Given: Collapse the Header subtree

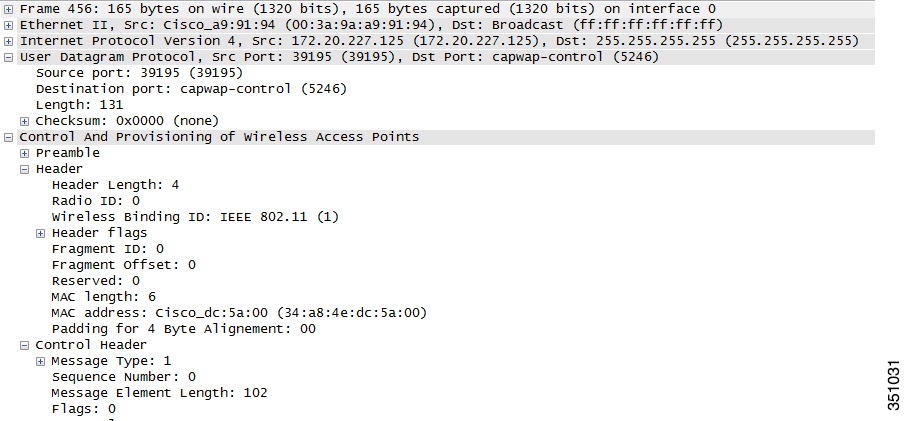Looking at the screenshot, I should click(24, 169).
